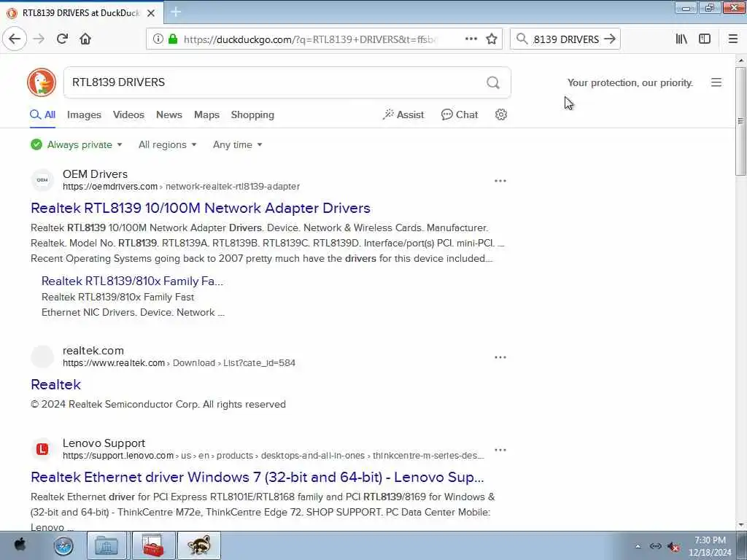Open search settings gear icon
The image size is (747, 560).
click(501, 114)
